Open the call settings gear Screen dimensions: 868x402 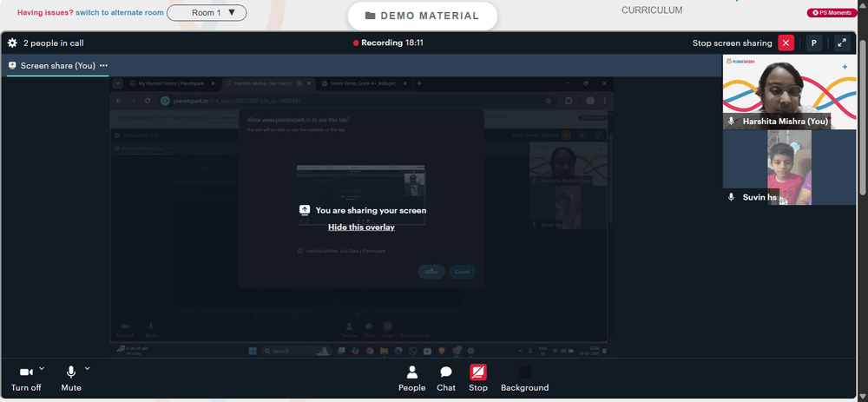12,43
